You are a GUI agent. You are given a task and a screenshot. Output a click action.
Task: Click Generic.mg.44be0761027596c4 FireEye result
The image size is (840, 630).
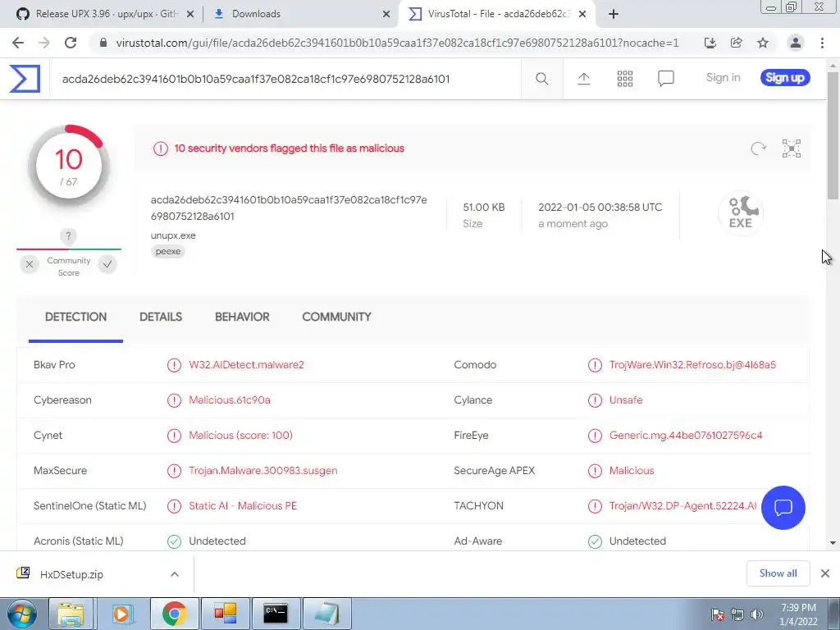(x=685, y=436)
